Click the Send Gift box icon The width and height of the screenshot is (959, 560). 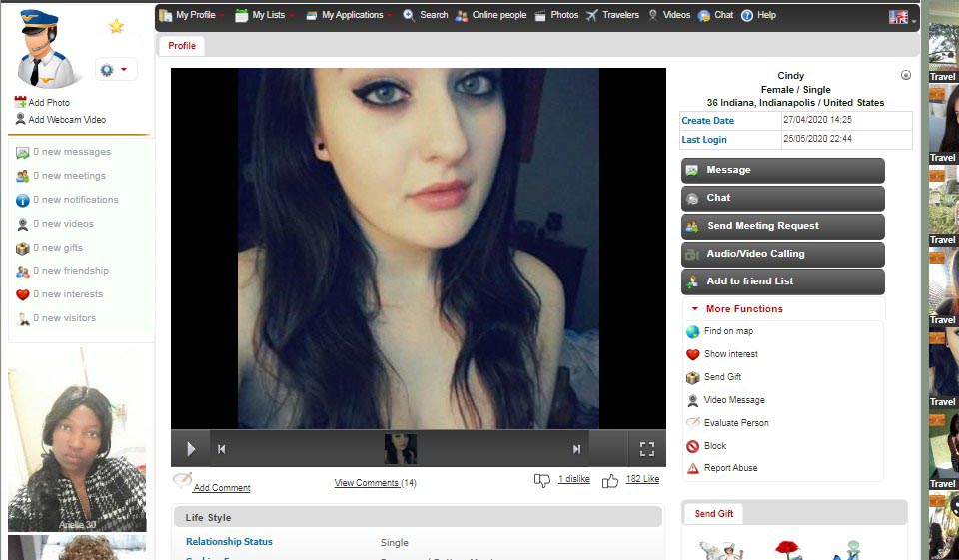tap(692, 377)
